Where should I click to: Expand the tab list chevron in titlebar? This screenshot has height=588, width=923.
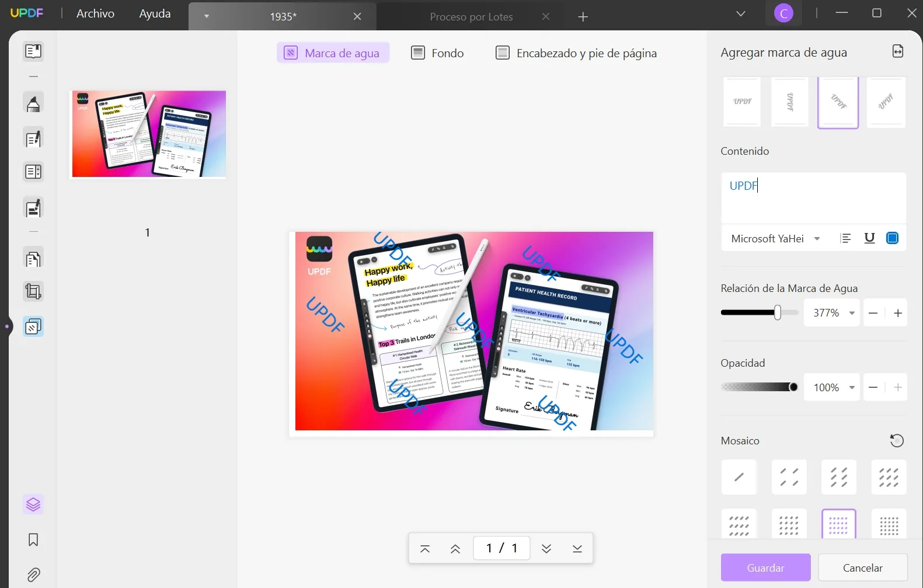[x=741, y=13]
